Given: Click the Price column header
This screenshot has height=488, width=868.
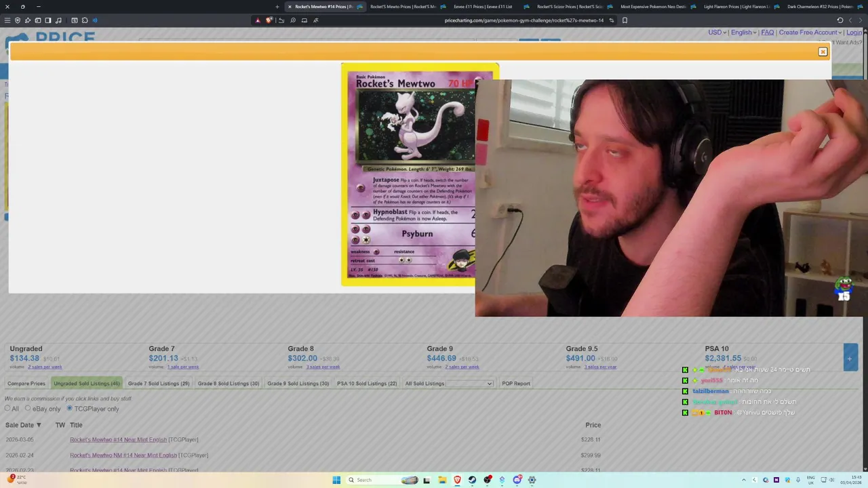Looking at the screenshot, I should [x=593, y=425].
